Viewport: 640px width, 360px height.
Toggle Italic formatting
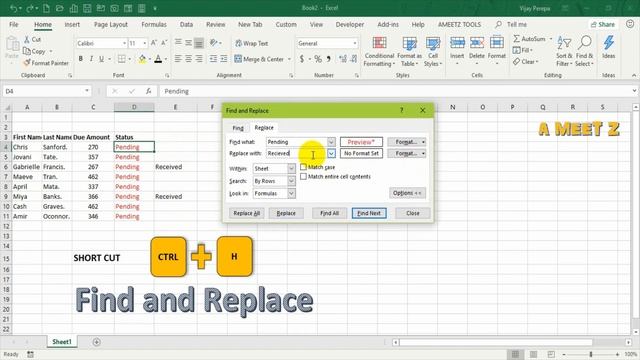tap(91, 59)
